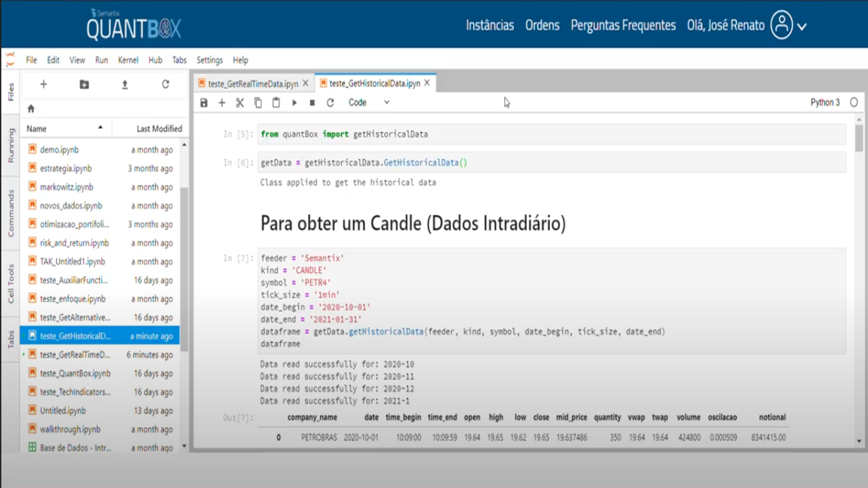Image resolution: width=868 pixels, height=488 pixels.
Task: Select markowitz.ipynb in file list
Action: click(x=100, y=187)
